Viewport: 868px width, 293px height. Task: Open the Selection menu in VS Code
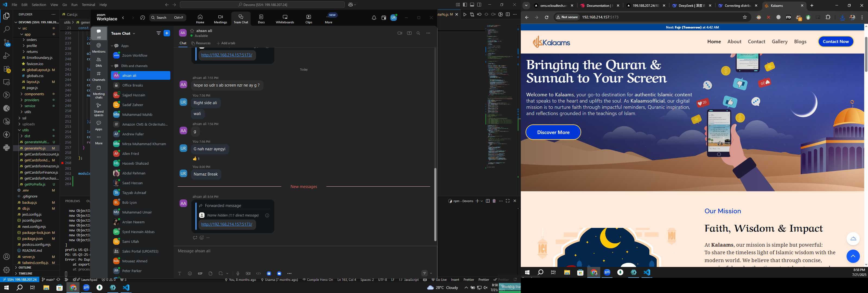(39, 5)
